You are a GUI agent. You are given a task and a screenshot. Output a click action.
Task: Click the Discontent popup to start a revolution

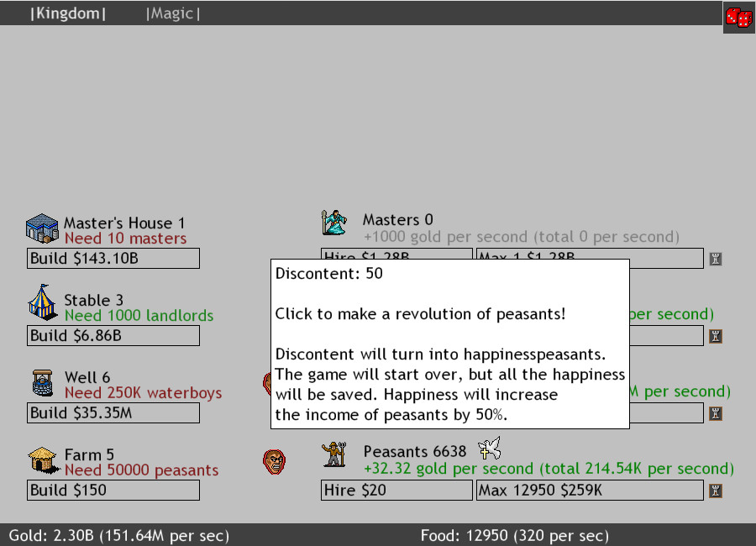coord(450,343)
